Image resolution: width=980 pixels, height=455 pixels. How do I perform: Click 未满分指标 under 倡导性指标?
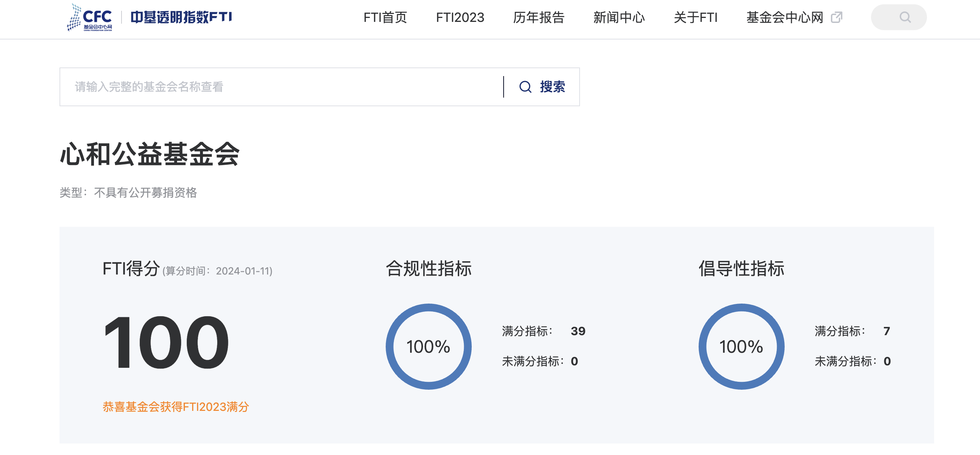coord(852,361)
